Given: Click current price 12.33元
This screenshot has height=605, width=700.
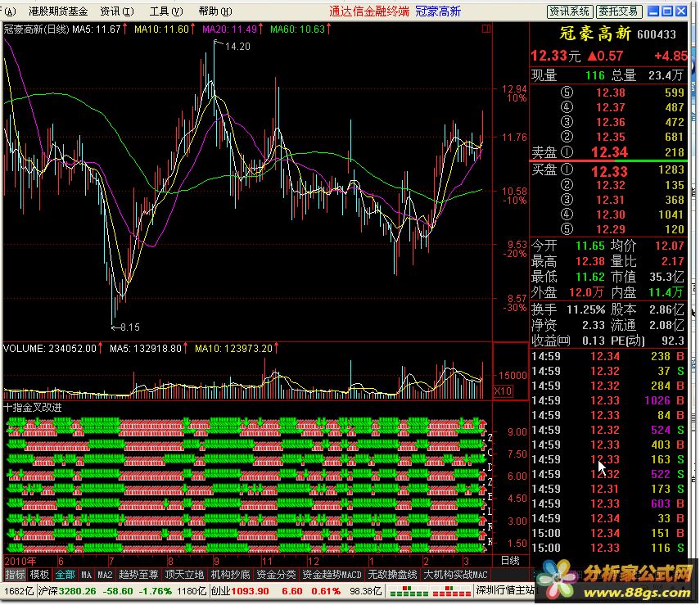Looking at the screenshot, I should click(x=555, y=56).
